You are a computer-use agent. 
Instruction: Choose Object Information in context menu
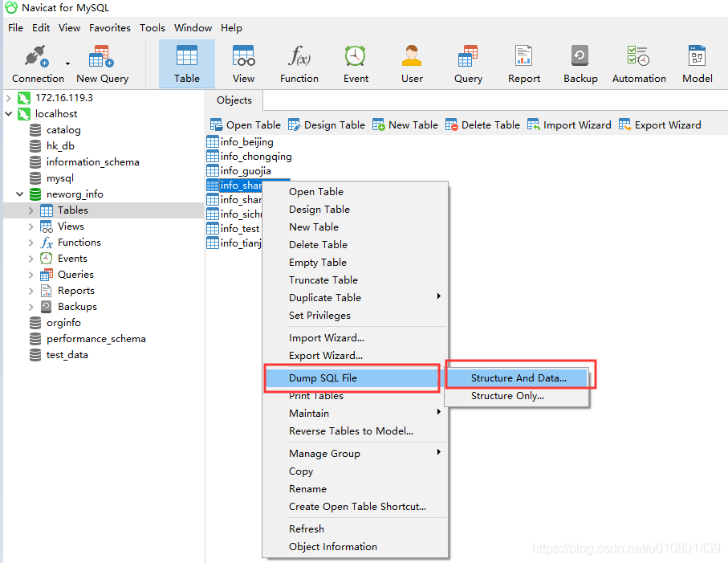356,546
